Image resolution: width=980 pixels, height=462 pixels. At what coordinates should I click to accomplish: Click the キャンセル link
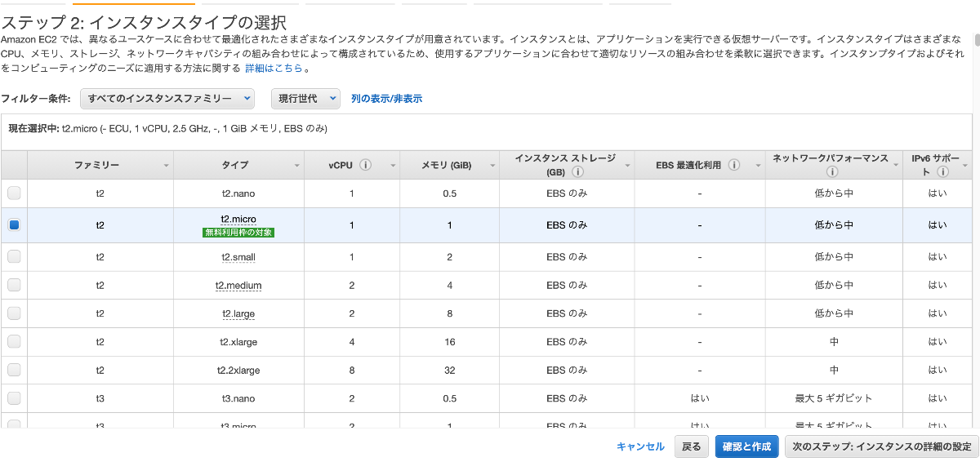(x=640, y=446)
